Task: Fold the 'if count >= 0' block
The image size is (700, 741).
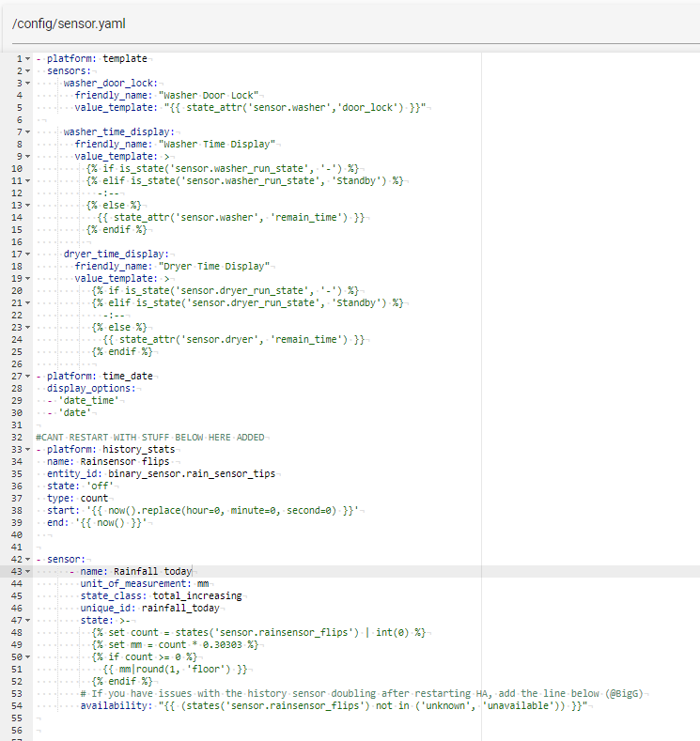Action: click(x=27, y=656)
